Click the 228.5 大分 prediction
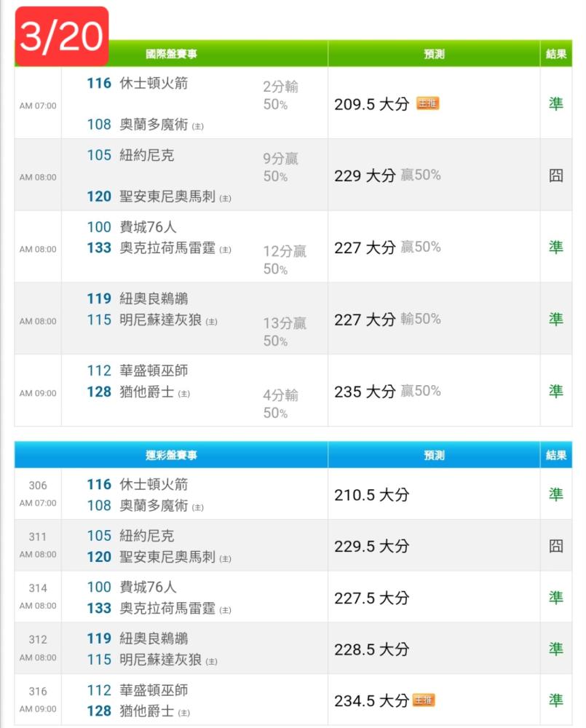 371,649
